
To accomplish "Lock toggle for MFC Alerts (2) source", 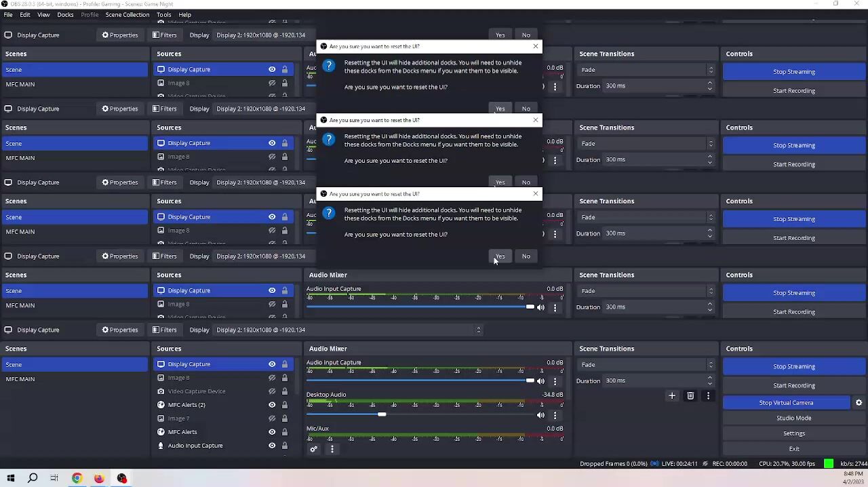I will click(x=285, y=405).
